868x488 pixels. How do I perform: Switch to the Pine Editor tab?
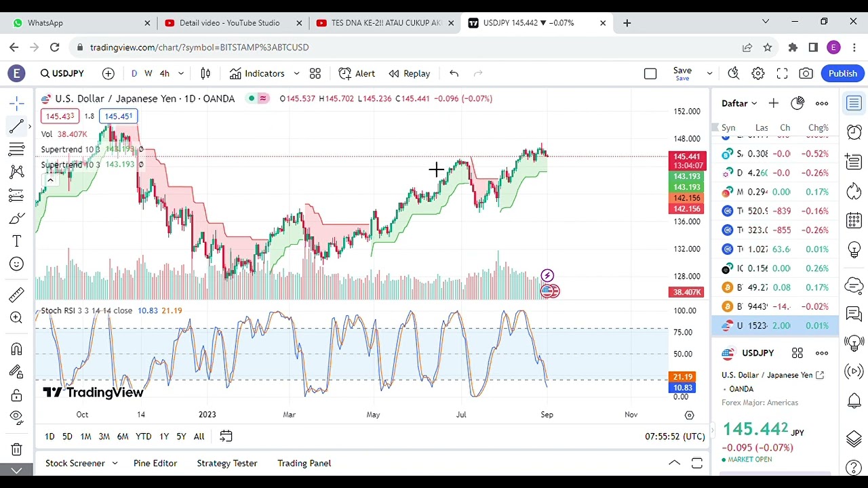click(155, 463)
